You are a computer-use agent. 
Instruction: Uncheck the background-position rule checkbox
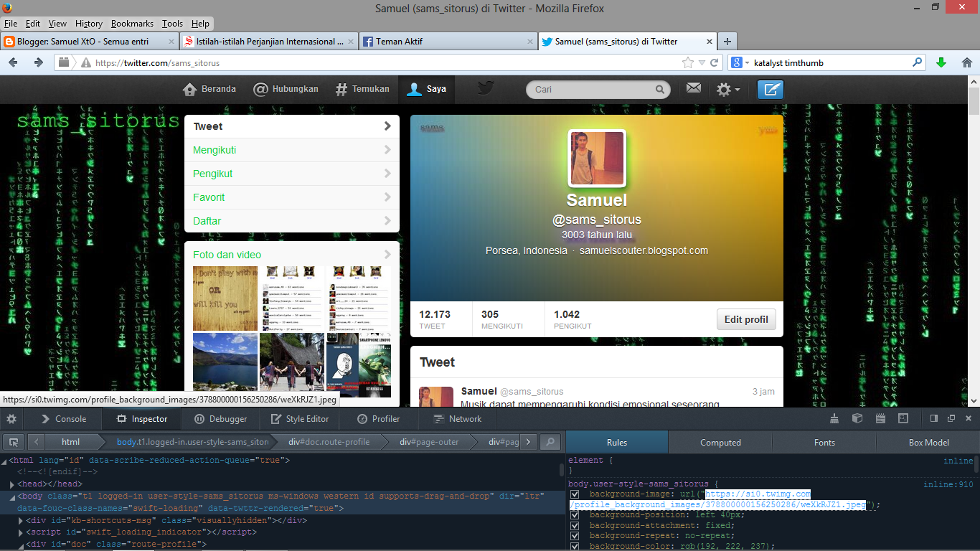[x=575, y=514]
